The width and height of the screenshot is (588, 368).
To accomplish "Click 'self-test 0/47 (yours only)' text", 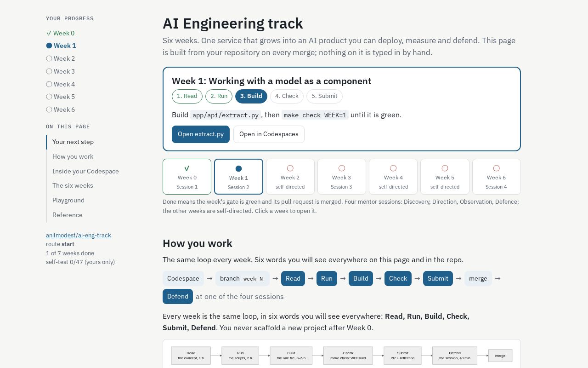I will click(x=80, y=262).
